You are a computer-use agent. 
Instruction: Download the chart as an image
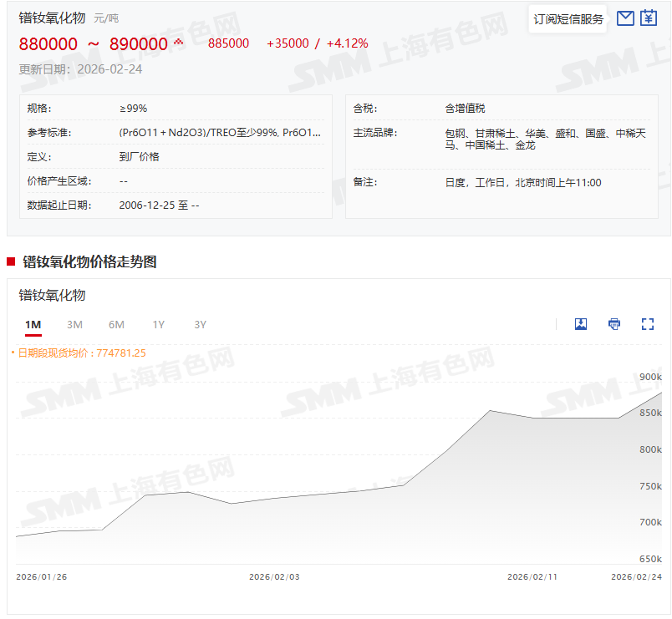pos(581,324)
